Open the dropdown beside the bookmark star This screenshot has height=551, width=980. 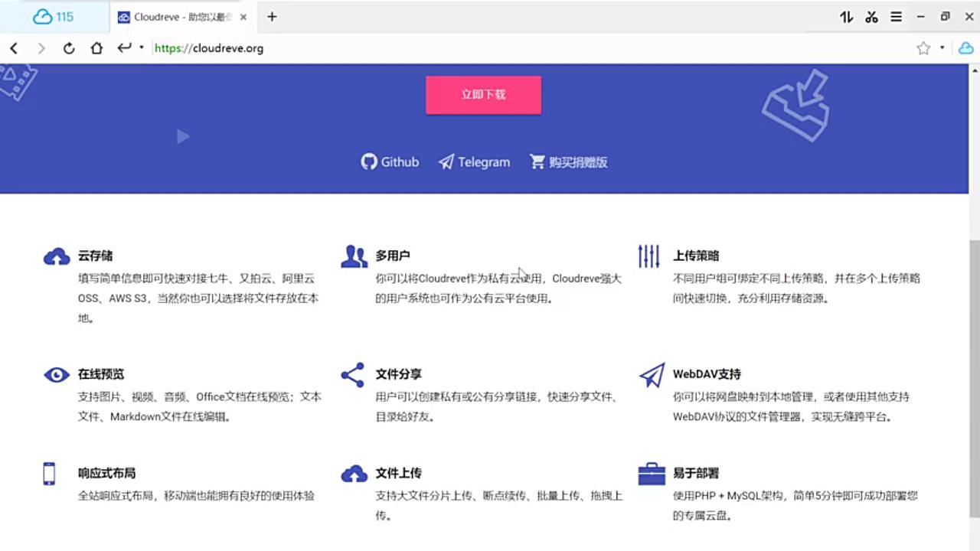[942, 47]
